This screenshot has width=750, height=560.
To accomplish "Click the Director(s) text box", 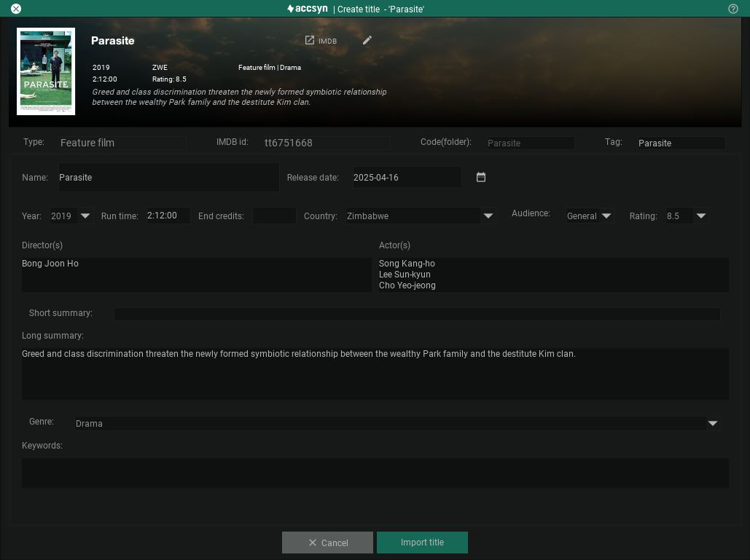I will pyautogui.click(x=197, y=275).
